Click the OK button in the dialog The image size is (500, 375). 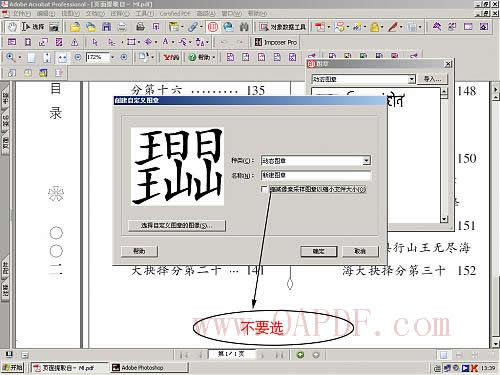pyautogui.click(x=318, y=251)
